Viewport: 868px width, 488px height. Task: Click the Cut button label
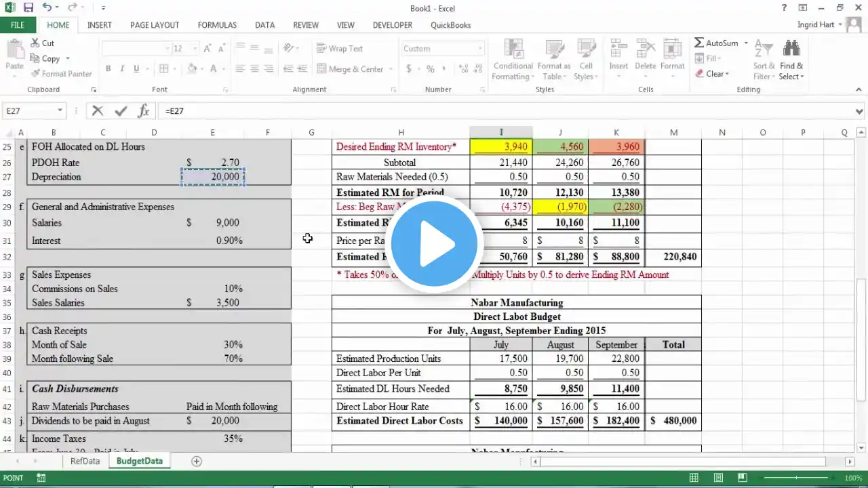coord(48,43)
